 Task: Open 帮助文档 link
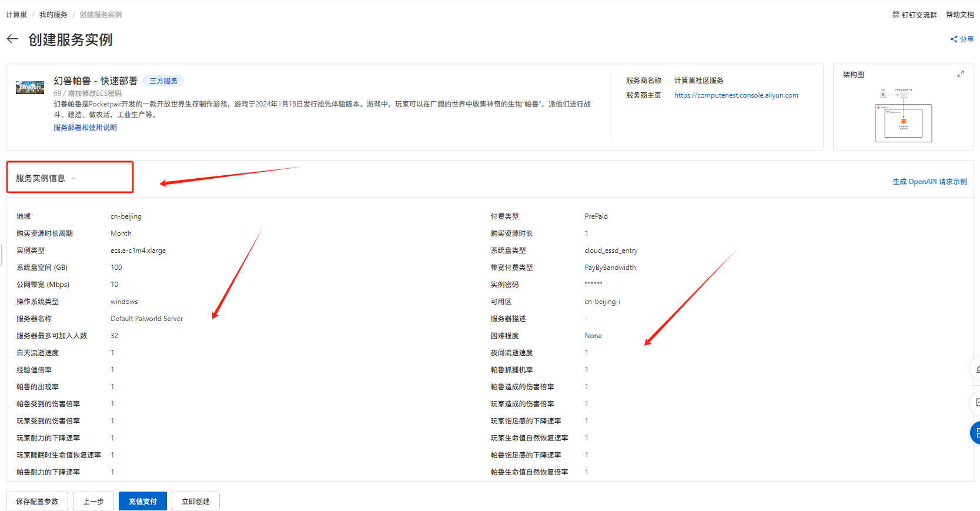pos(959,15)
